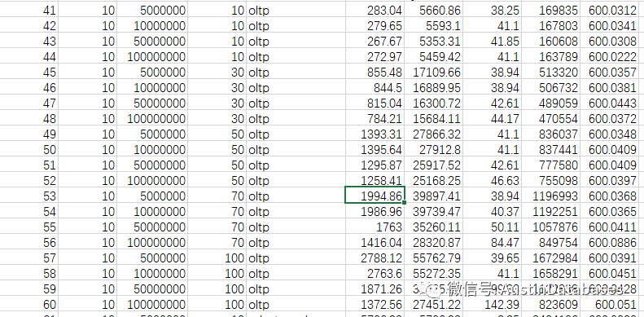Select cell containing 823609
The height and width of the screenshot is (317, 644).
[x=550, y=304]
